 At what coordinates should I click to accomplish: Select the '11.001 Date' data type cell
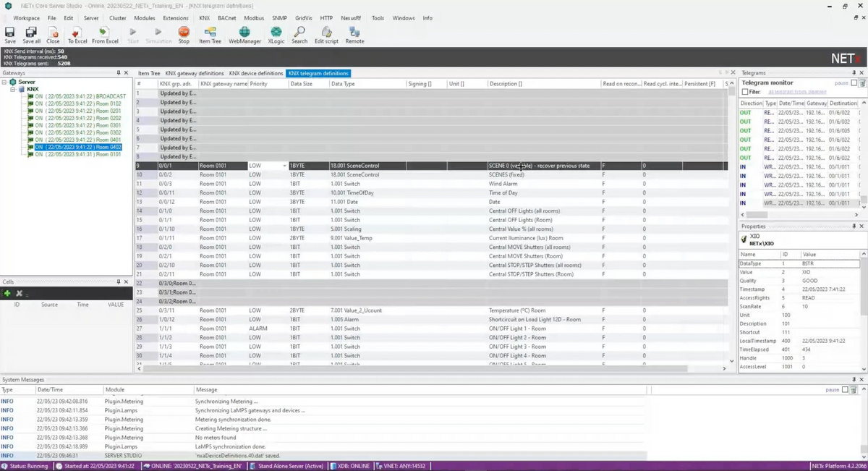point(367,202)
